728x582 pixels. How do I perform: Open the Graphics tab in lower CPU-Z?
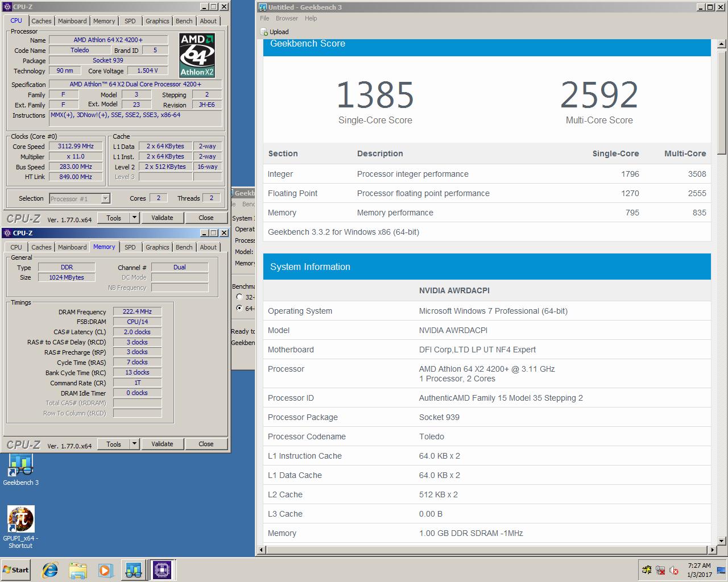pyautogui.click(x=157, y=247)
